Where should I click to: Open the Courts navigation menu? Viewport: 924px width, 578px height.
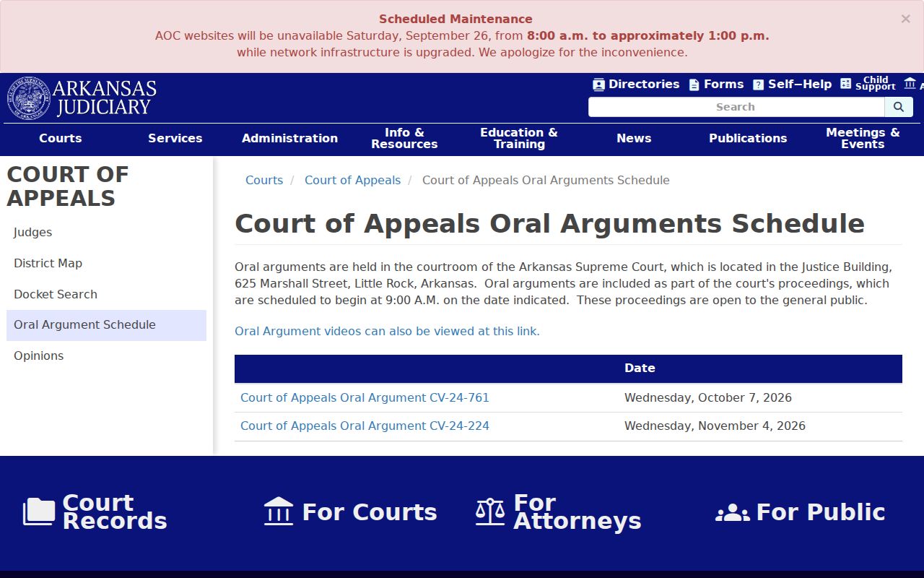(x=61, y=138)
